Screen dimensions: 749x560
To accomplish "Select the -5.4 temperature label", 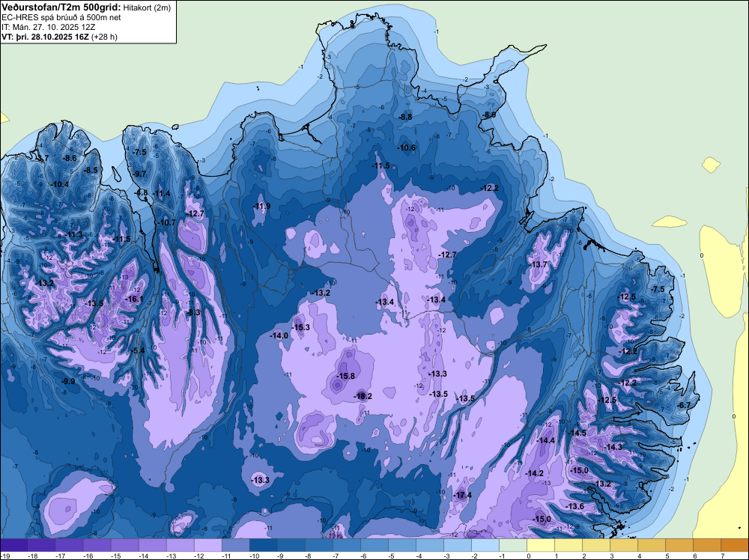I will 138,351.
